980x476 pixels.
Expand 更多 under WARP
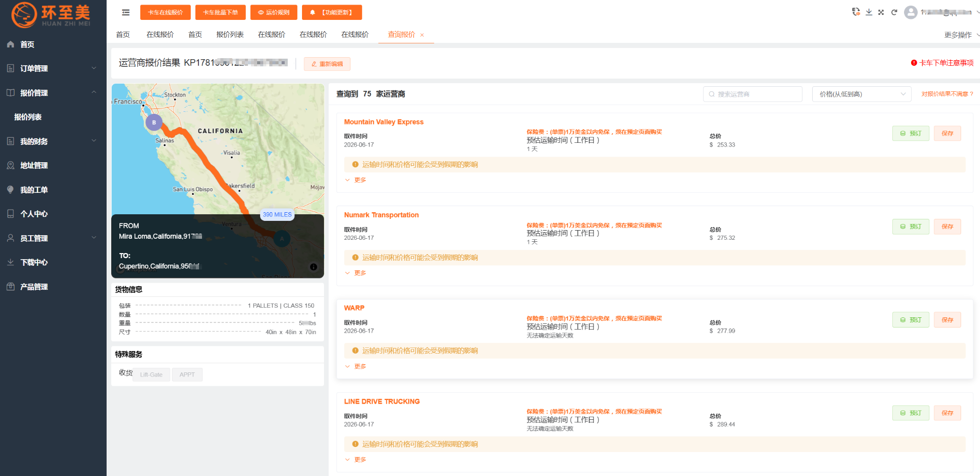tap(356, 366)
